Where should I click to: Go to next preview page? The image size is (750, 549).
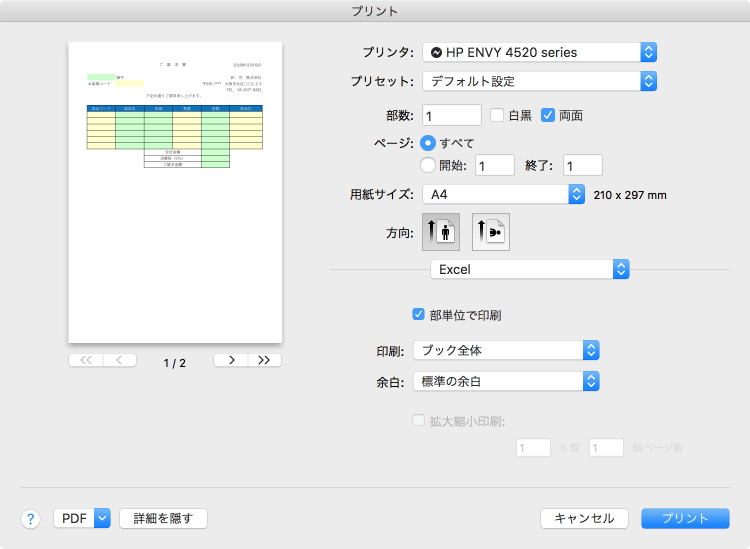coord(231,360)
